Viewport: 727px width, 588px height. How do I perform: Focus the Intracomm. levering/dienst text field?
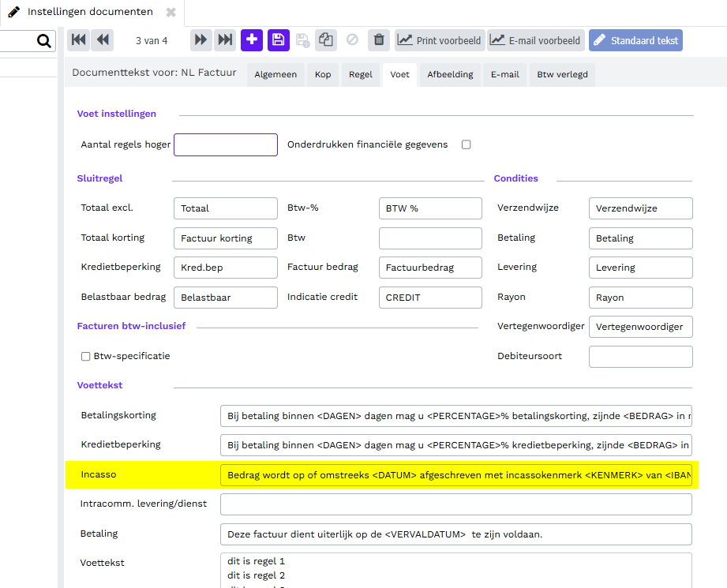click(x=455, y=504)
